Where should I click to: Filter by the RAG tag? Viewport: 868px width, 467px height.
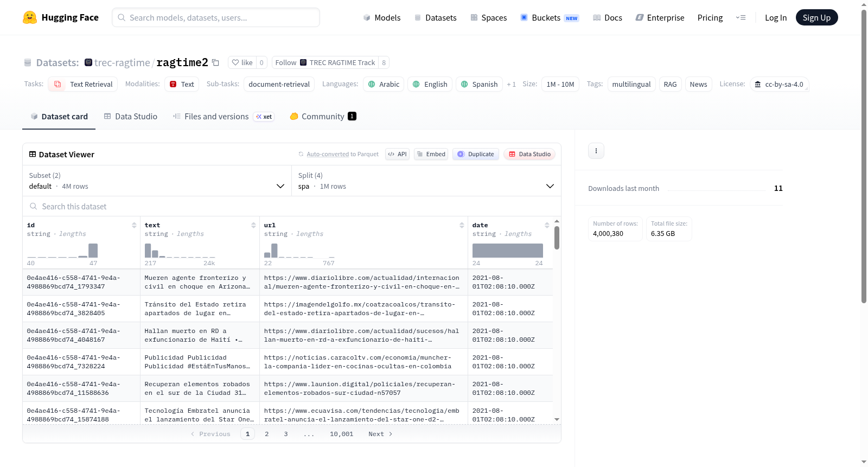point(671,84)
